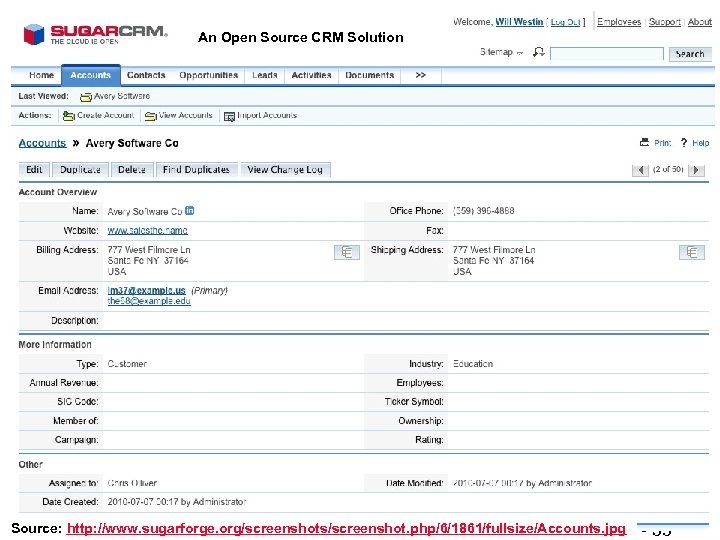Click the Search button
This screenshot has width=720, height=540.
coord(690,54)
